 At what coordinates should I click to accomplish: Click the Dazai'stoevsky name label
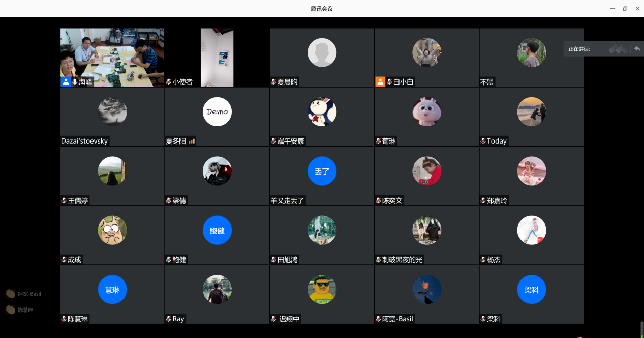84,141
